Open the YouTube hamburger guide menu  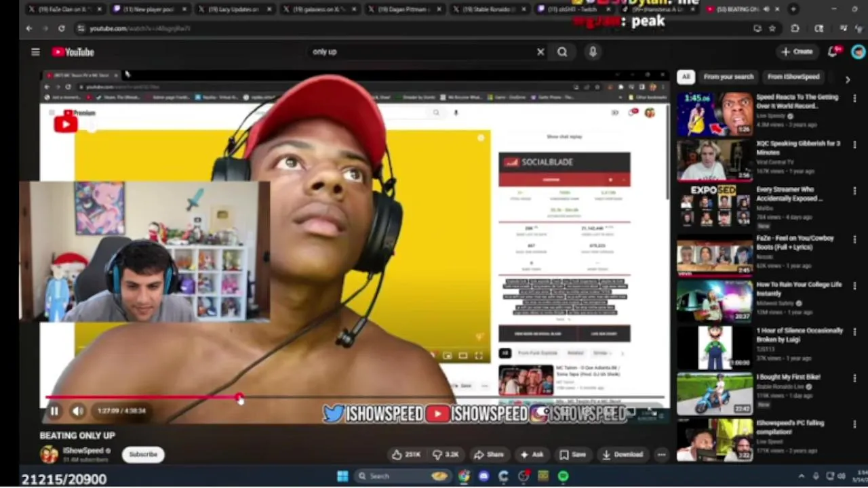[35, 52]
